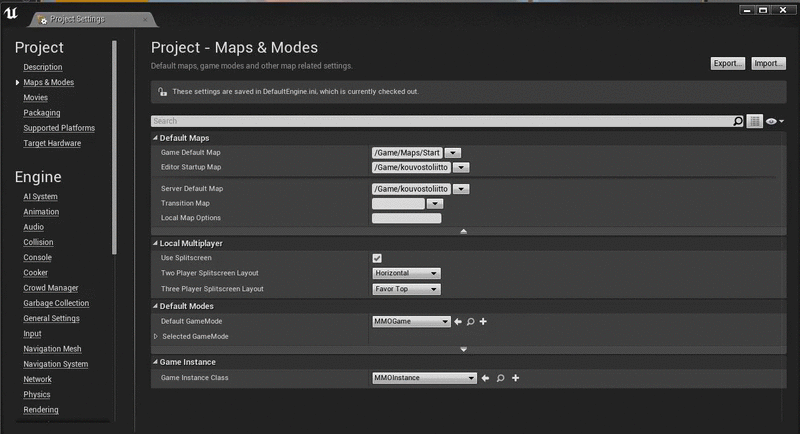The image size is (800, 434).
Task: Click the Export... button
Action: (x=727, y=63)
